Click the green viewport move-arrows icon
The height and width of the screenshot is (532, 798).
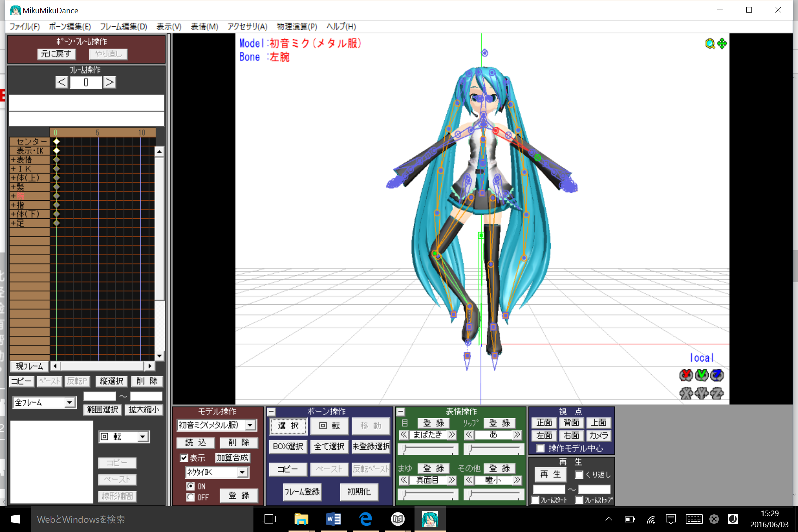tap(722, 44)
